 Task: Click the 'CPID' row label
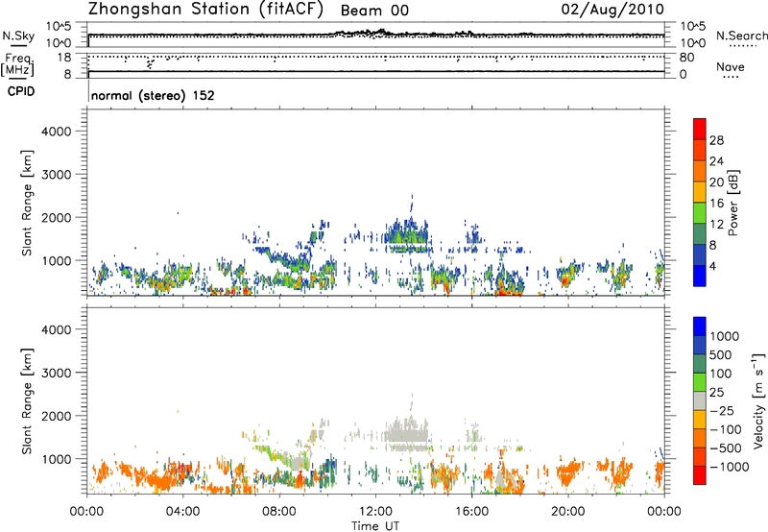pos(21,91)
